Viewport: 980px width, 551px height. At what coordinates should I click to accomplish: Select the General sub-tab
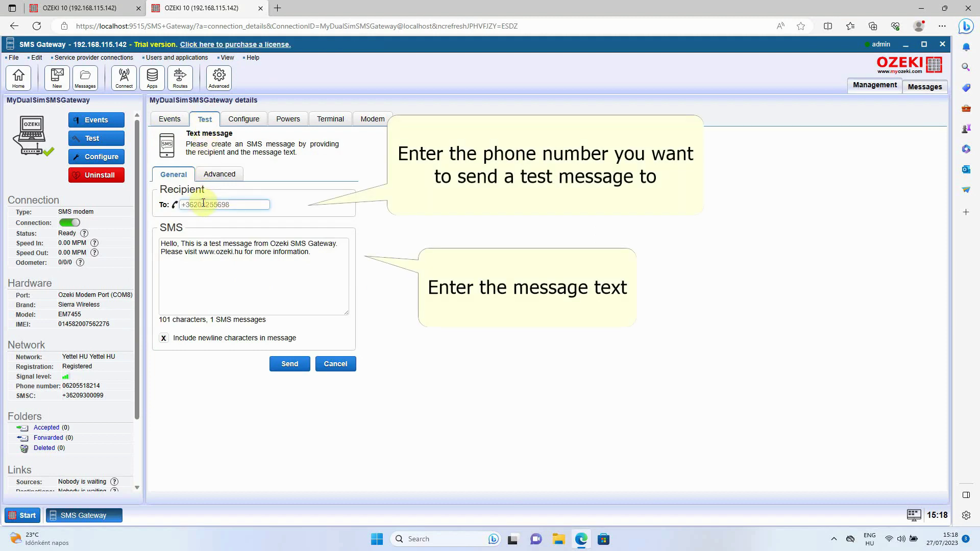(174, 174)
